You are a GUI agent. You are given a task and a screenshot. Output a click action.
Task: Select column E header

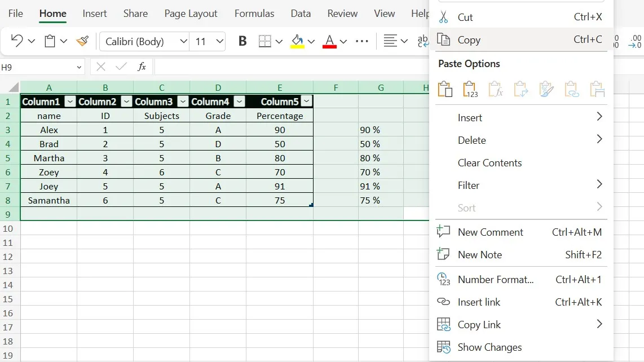[x=280, y=87]
